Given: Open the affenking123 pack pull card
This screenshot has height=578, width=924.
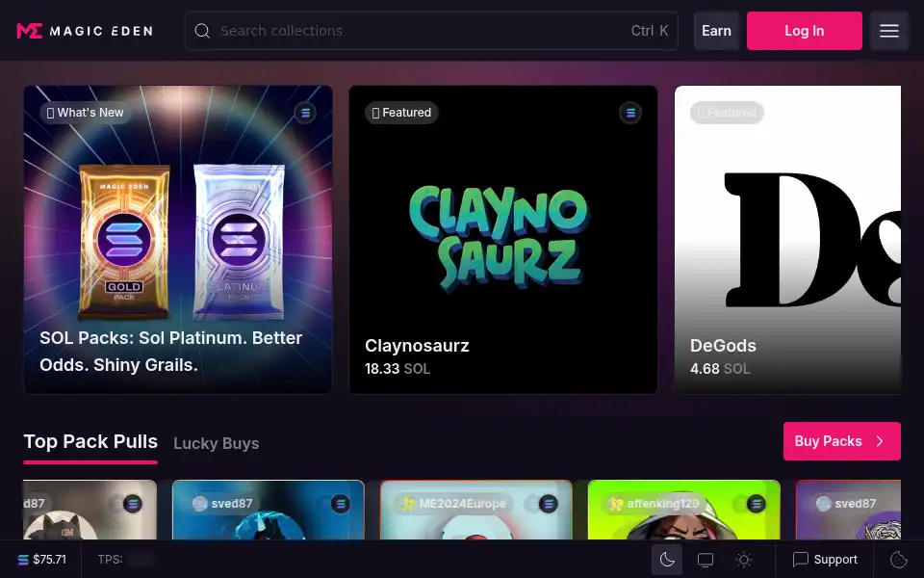Looking at the screenshot, I should click(684, 510).
